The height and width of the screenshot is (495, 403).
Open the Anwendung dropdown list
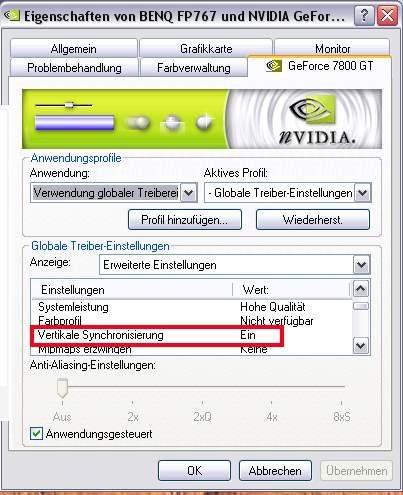(x=189, y=193)
